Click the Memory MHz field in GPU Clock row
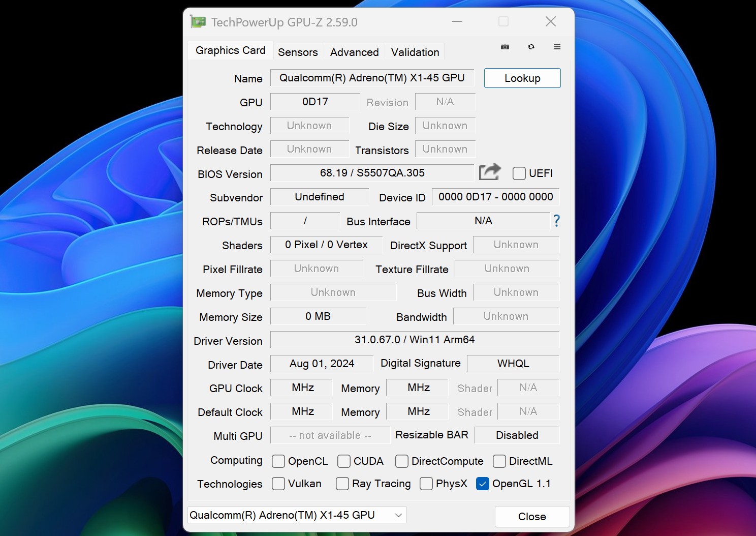 [417, 388]
